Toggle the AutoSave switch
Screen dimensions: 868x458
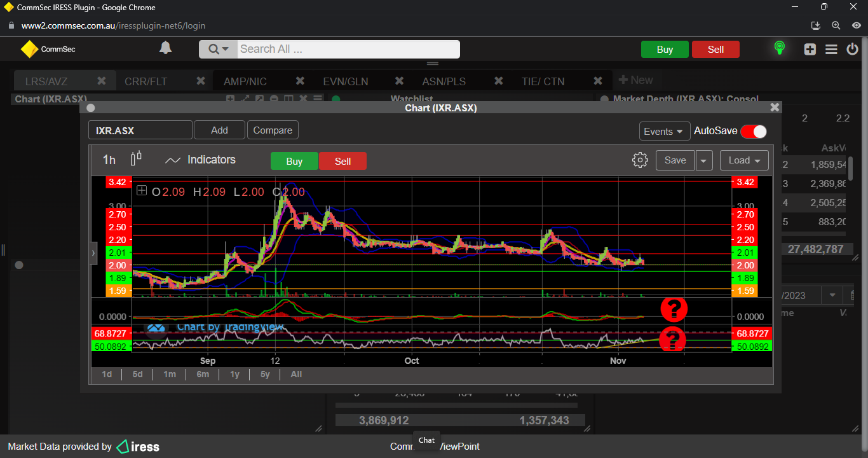tap(754, 131)
